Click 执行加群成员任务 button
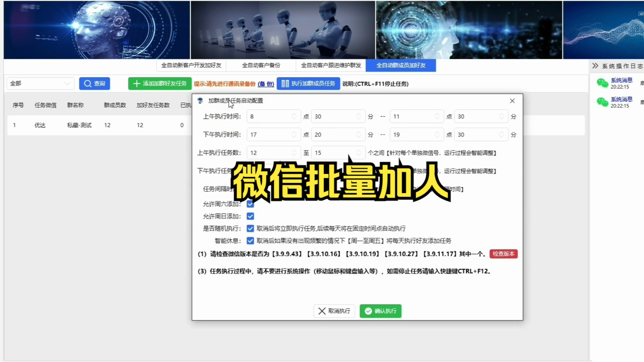This screenshot has width=644, height=362. tap(308, 83)
